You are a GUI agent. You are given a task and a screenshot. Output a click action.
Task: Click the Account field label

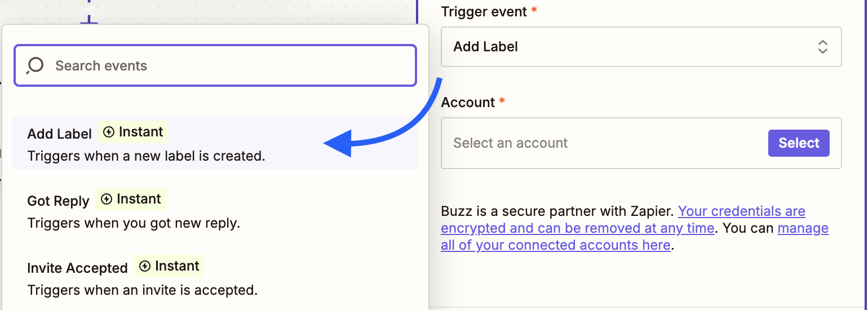click(x=467, y=103)
